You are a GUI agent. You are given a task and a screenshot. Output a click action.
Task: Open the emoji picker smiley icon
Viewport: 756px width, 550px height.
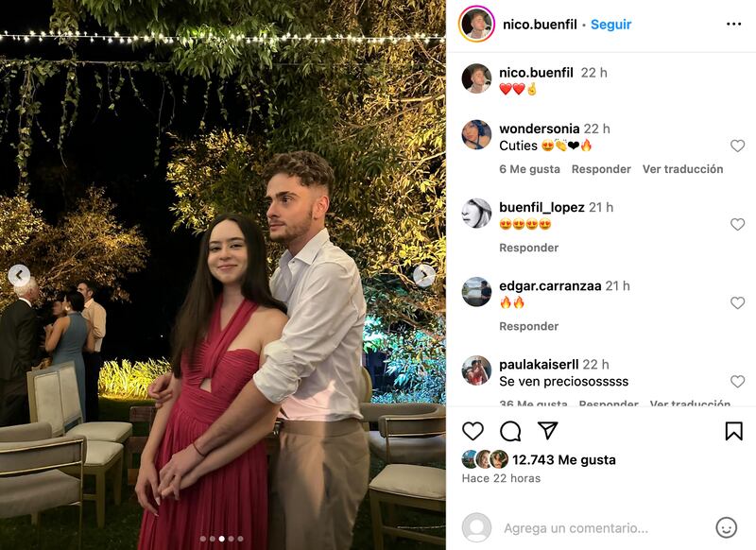726,528
